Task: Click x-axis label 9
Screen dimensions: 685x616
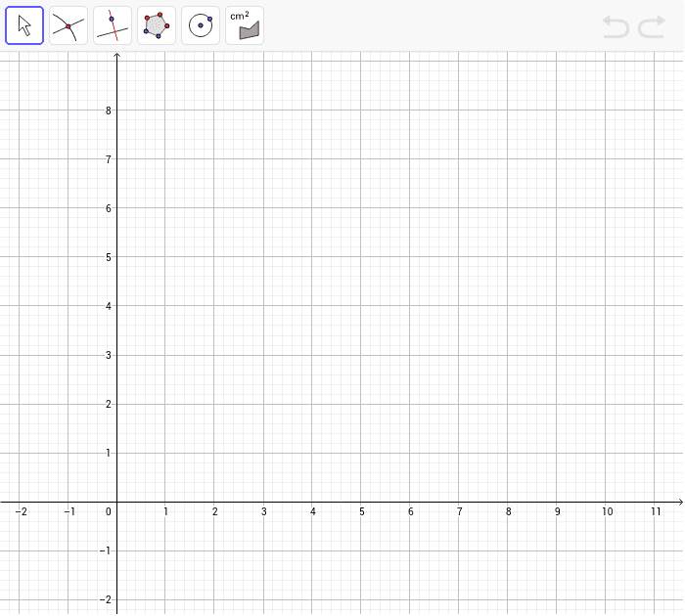Action: coord(558,511)
